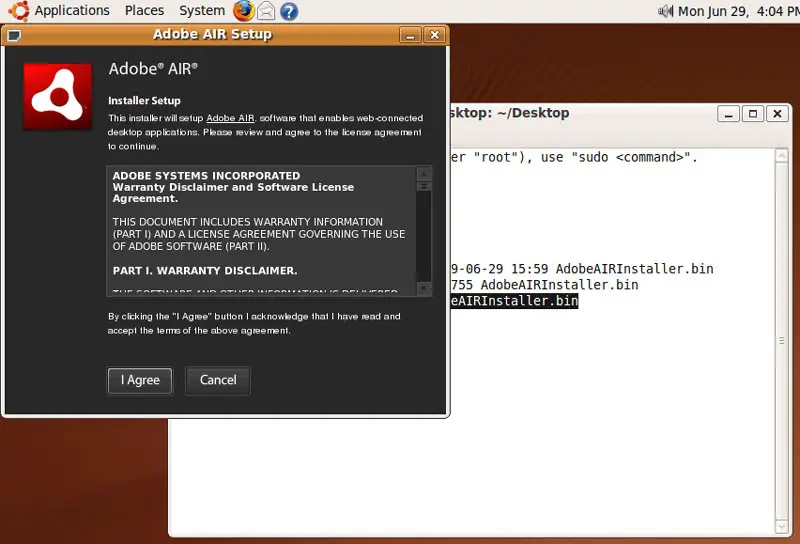Click the Installer Setup heading

pos(144,101)
